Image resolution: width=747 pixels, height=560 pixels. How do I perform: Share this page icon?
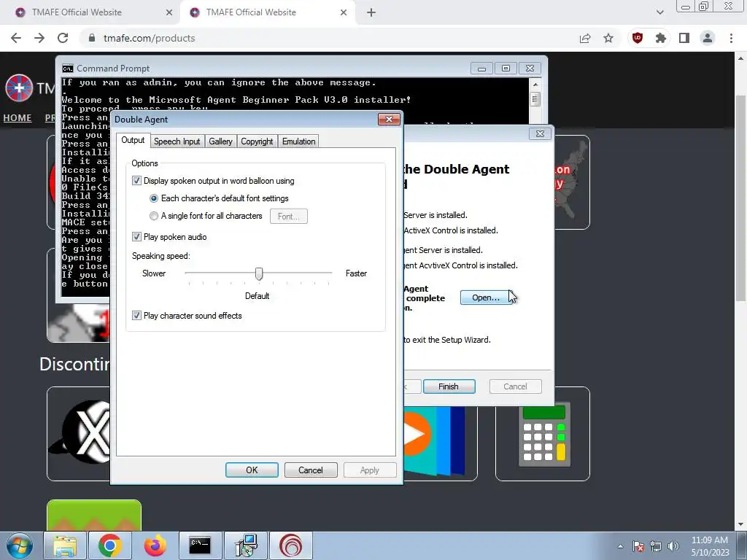click(x=585, y=38)
